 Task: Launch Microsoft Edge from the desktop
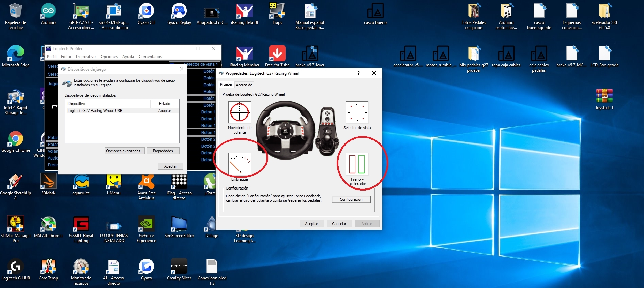[15, 54]
